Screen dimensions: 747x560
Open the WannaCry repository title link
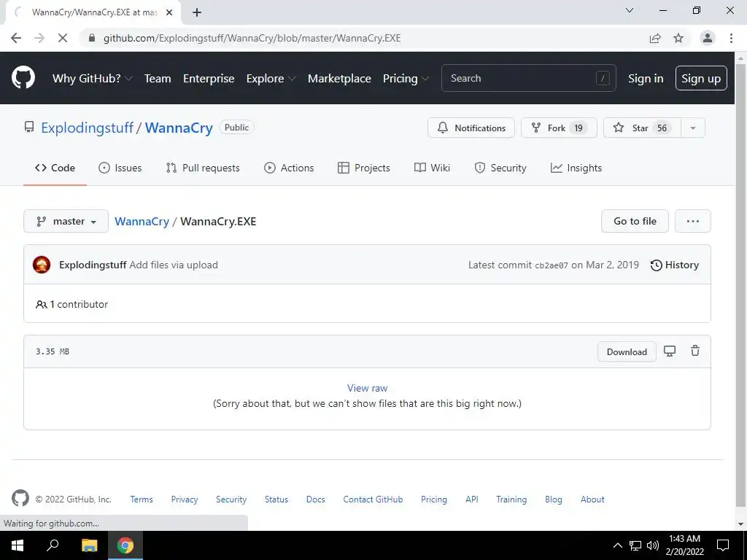(179, 128)
